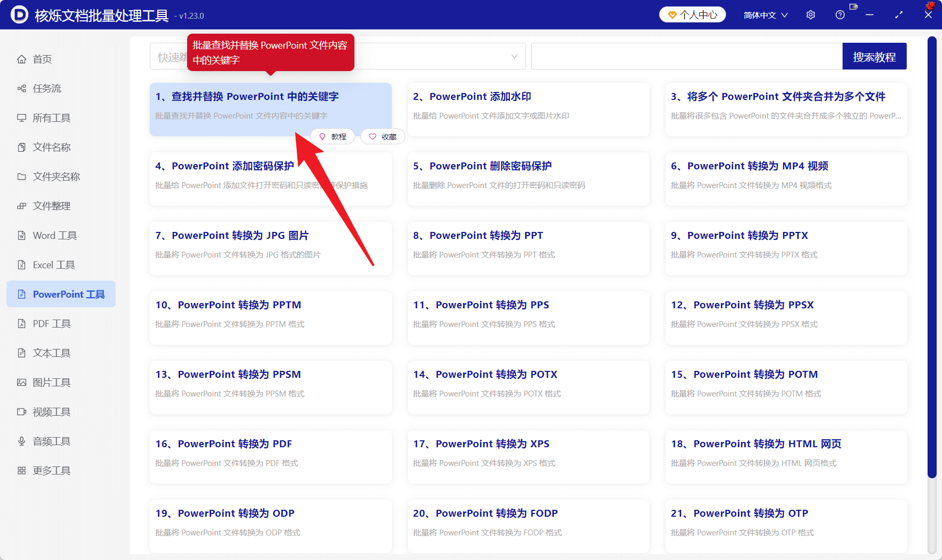Viewport: 942px width, 560px height.
Task: Click the 教程 tutorial button
Action: coord(333,137)
